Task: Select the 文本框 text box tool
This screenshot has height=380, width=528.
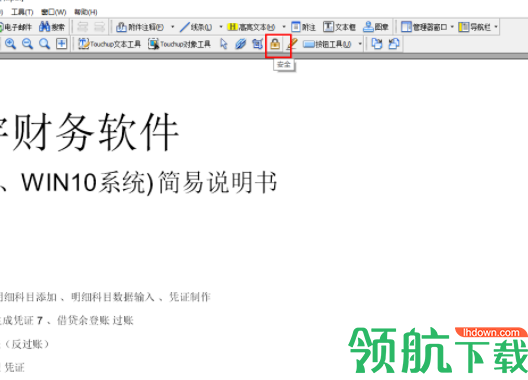Action: click(339, 27)
